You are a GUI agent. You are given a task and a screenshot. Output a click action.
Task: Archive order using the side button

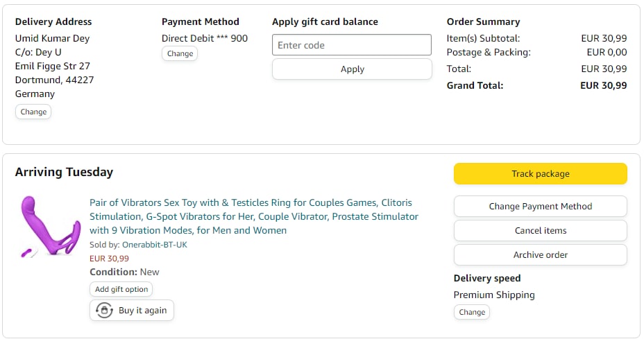pyautogui.click(x=540, y=254)
